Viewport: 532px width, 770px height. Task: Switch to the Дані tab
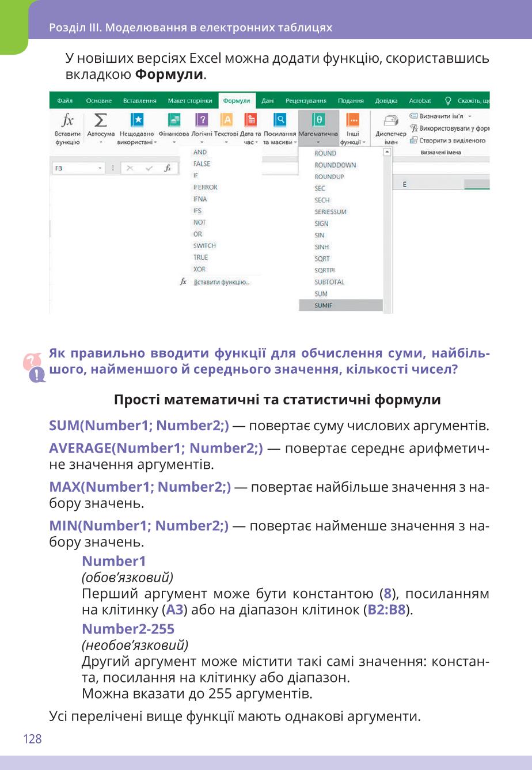tap(268, 101)
